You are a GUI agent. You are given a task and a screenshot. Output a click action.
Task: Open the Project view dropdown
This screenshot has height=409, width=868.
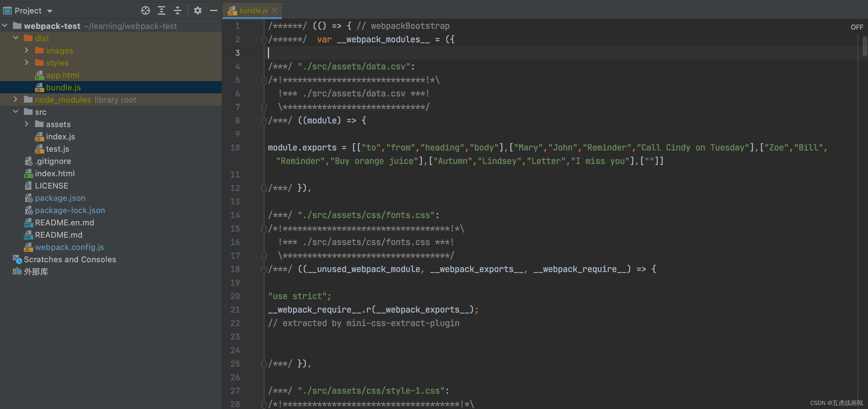(49, 11)
